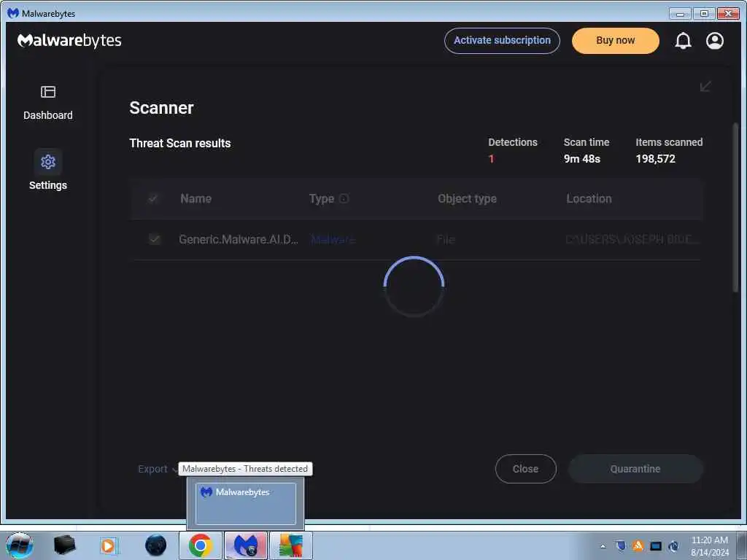
Task: Click the display monitor tray icon
Action: point(656,546)
